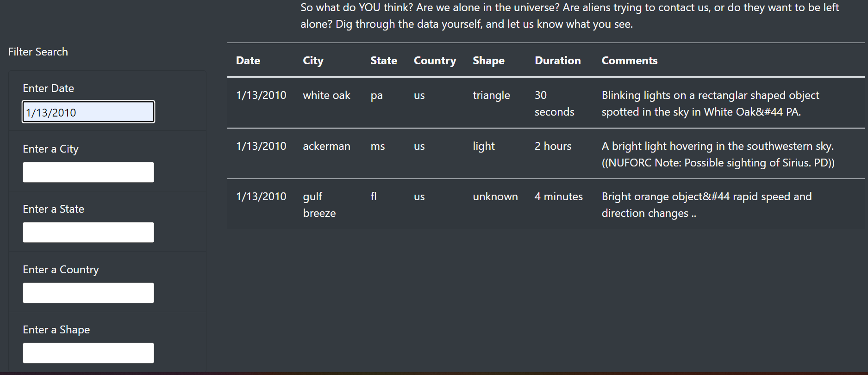868x375 pixels.
Task: Select the Date column header
Action: (x=248, y=61)
